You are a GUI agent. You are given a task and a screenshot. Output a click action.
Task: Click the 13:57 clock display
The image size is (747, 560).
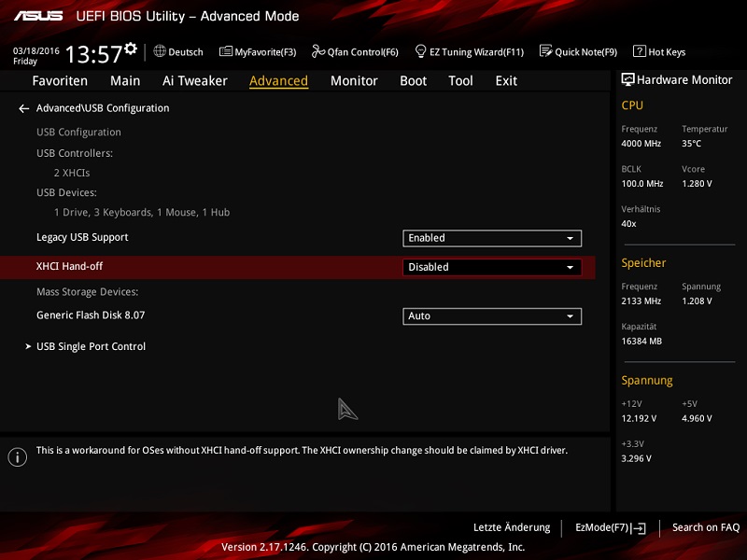93,54
